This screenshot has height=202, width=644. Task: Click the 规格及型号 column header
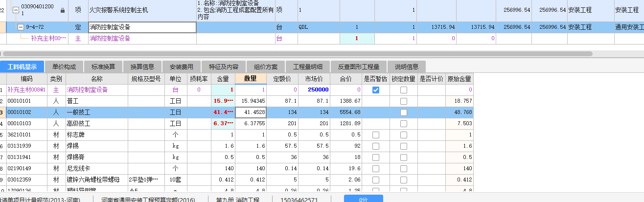pos(146,79)
